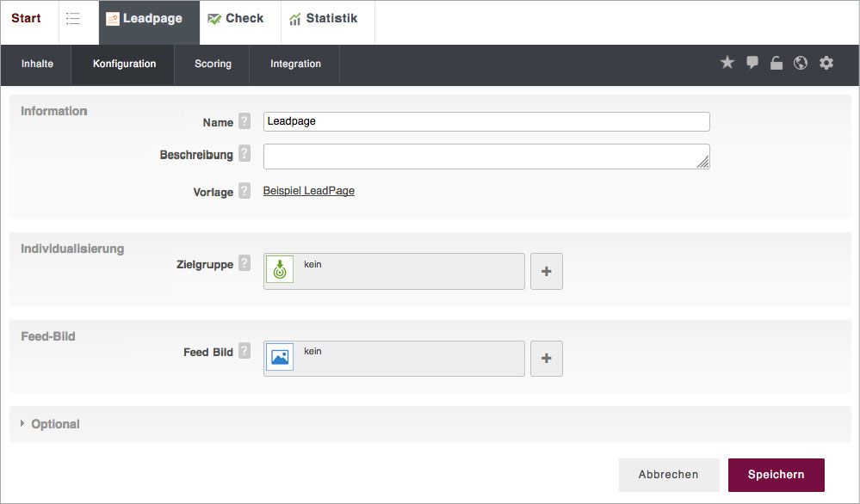
Task: Click help icon next to Feed Bild
Action: [244, 352]
